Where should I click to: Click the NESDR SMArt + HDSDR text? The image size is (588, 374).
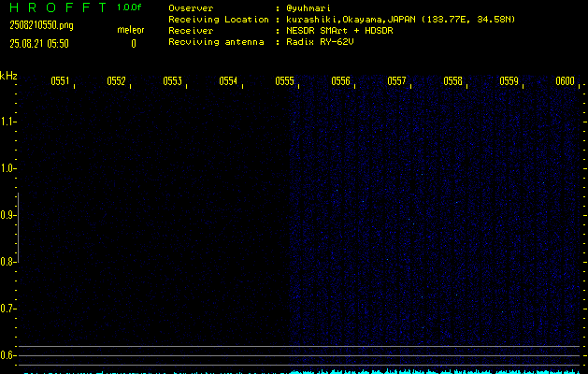339,31
